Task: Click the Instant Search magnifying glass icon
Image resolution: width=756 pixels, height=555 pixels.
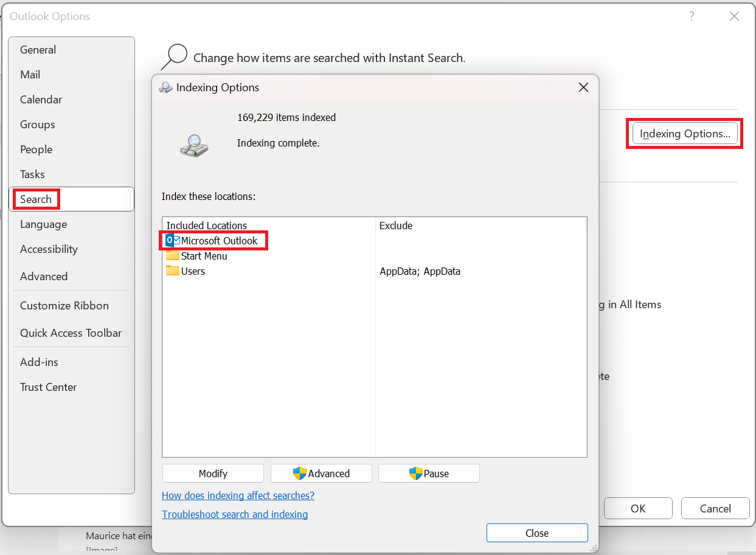Action: pyautogui.click(x=174, y=57)
